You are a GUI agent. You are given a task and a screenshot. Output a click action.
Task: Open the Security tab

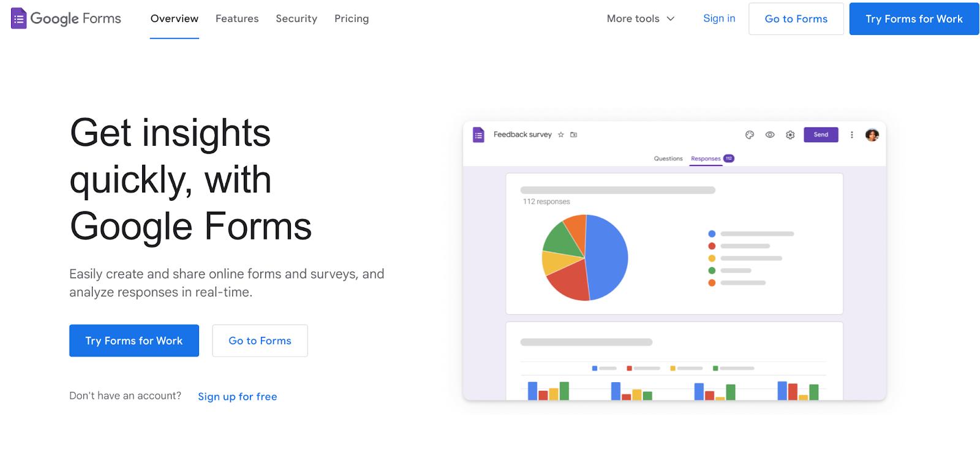[x=296, y=18]
